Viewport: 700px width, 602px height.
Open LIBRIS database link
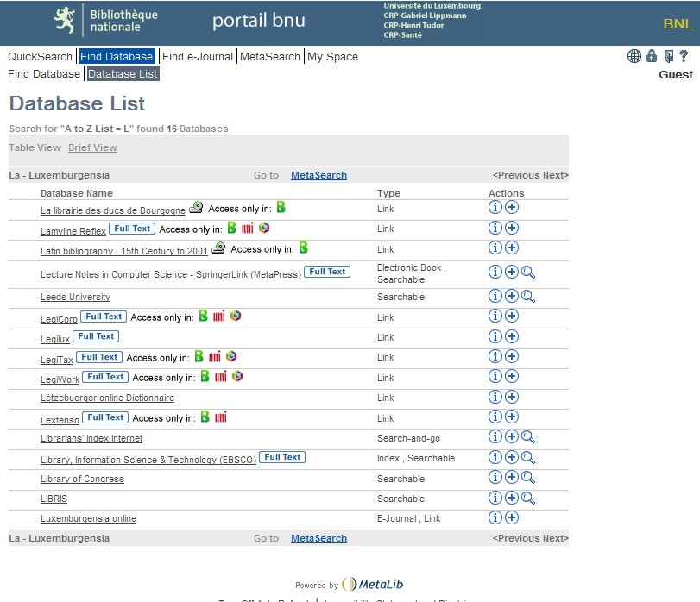54,499
